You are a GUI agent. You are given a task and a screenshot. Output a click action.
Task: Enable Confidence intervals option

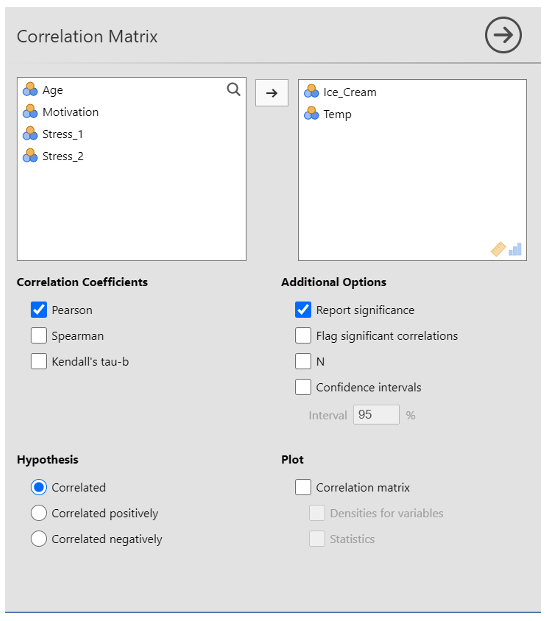click(303, 387)
